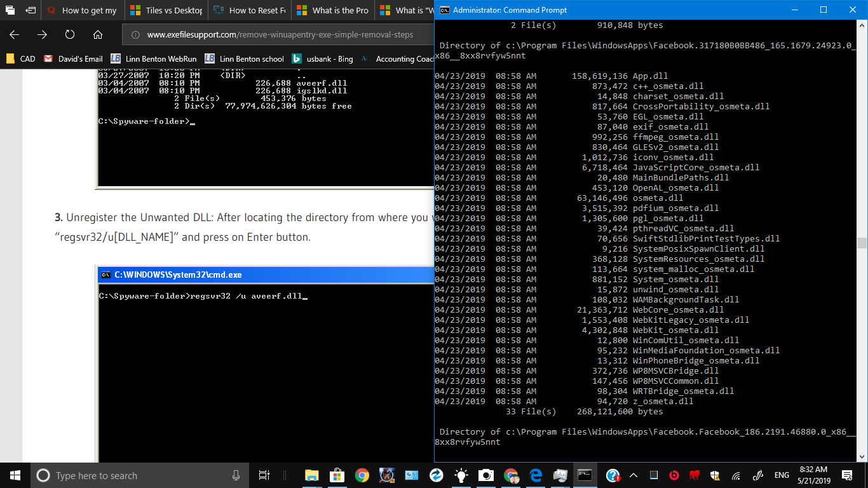The width and height of the screenshot is (868, 488).
Task: Open CAD favorites folder
Action: (20, 58)
